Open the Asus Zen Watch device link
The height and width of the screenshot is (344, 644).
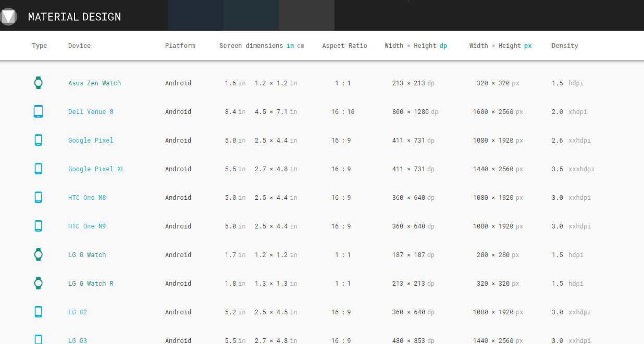tap(94, 83)
